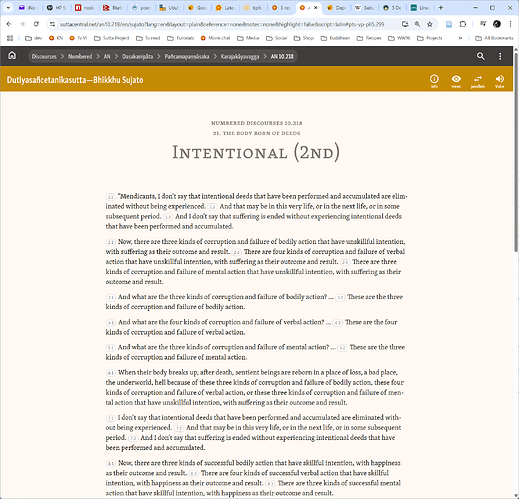519x499 pixels.
Task: Open the Voice speaker icon
Action: pyautogui.click(x=499, y=81)
